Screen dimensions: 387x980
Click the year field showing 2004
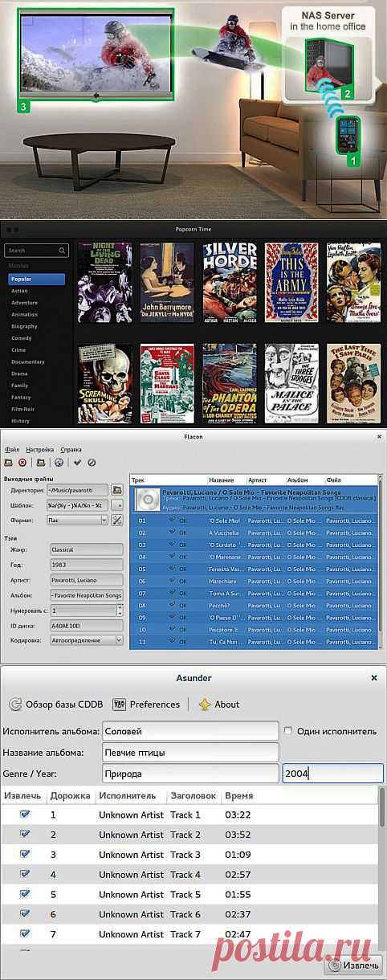click(332, 774)
